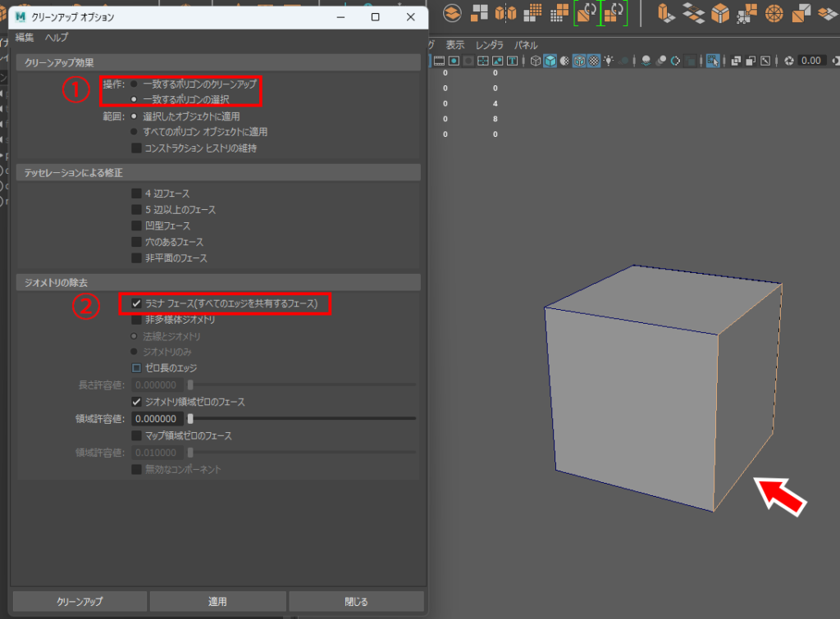
Task: Toggle the textured display checker icon
Action: click(x=593, y=61)
